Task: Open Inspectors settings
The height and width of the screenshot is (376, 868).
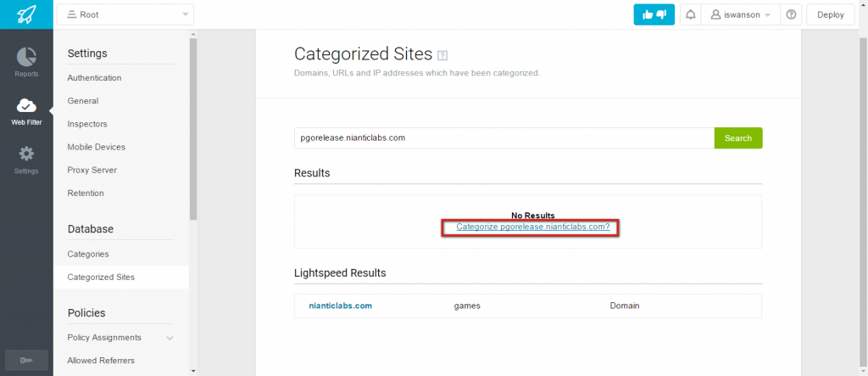Action: coord(87,124)
